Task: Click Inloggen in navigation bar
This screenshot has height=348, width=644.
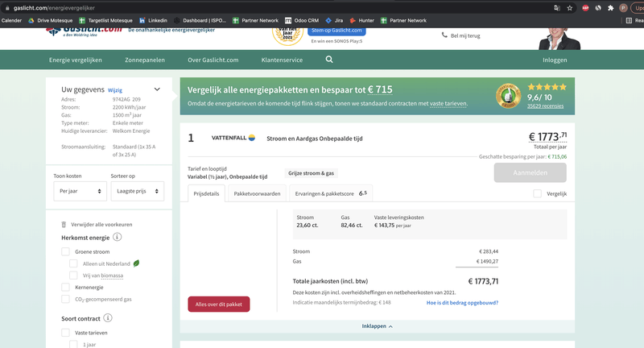Action: tap(555, 60)
